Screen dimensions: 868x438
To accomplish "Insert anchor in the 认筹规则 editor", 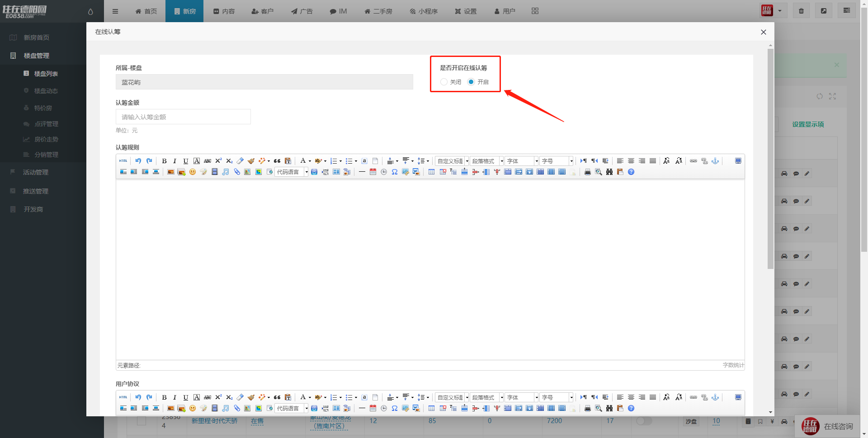I will [715, 161].
